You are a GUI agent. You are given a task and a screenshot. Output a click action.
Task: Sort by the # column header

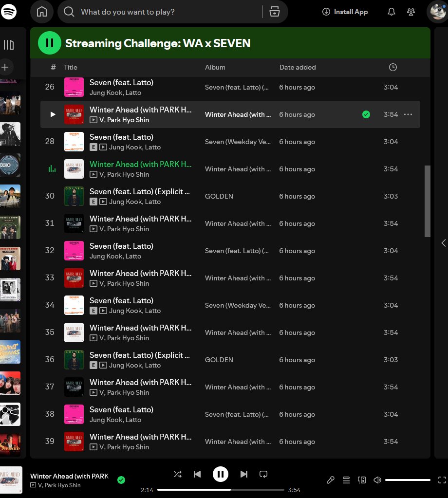(53, 67)
